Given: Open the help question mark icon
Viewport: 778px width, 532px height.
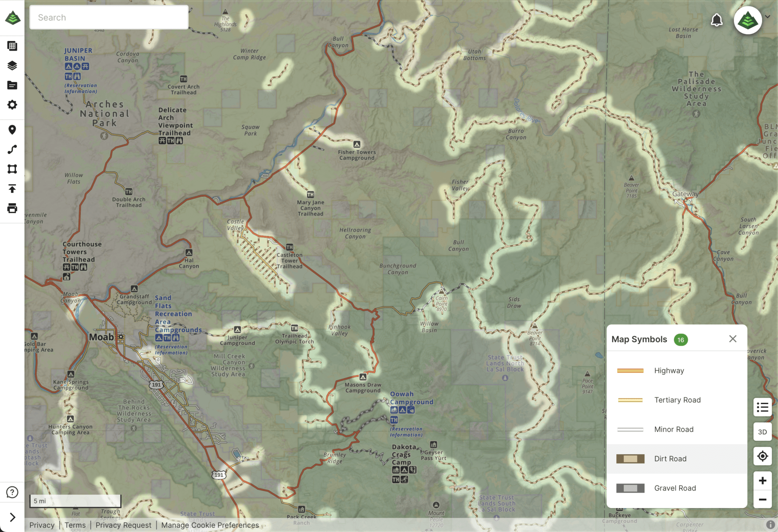Looking at the screenshot, I should pos(12,492).
